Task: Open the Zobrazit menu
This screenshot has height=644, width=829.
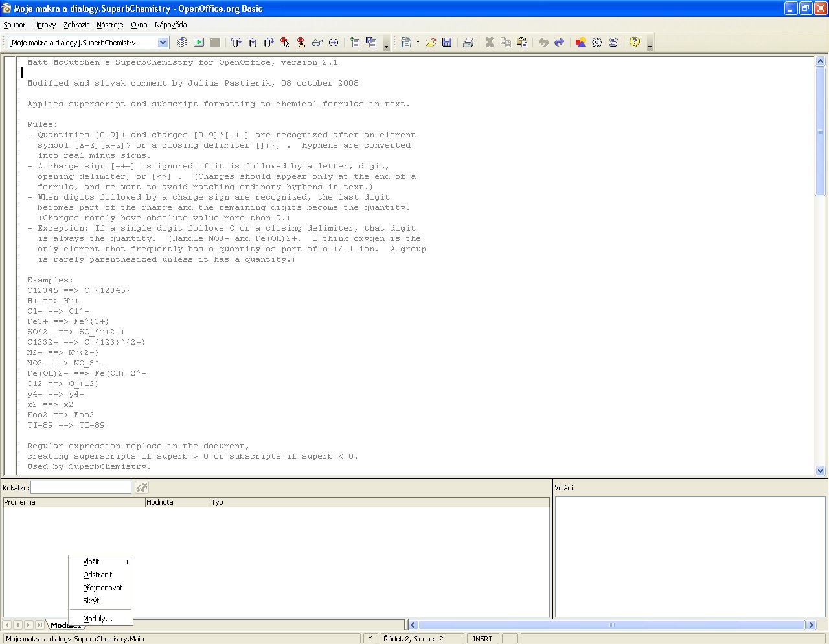Action: coord(76,25)
